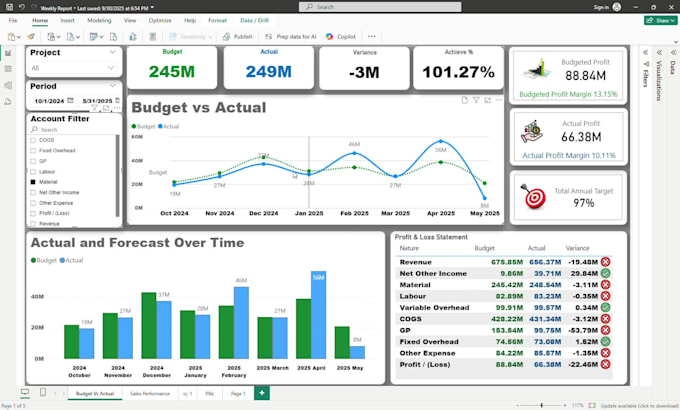Expand the Paste dropdown arrow
The image size is (680, 410).
(19, 37)
